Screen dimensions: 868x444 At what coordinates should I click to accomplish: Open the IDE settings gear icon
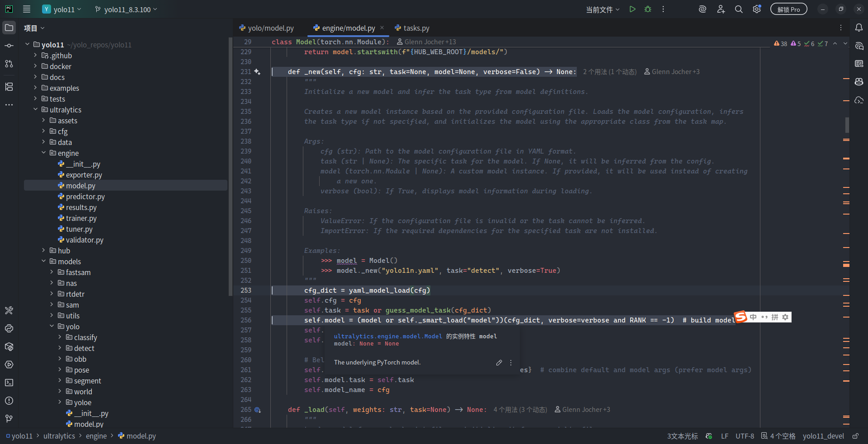[757, 9]
